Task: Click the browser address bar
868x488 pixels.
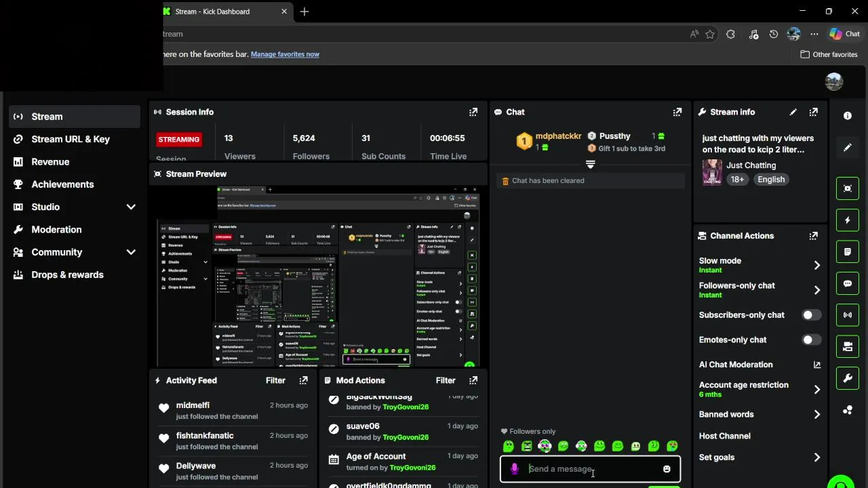Action: [420, 34]
